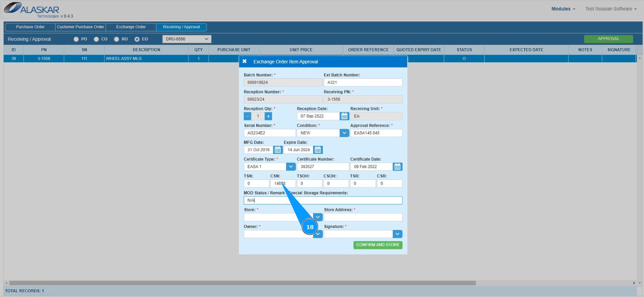
Task: Expand the Condition dropdown showing NEW
Action: click(x=344, y=133)
